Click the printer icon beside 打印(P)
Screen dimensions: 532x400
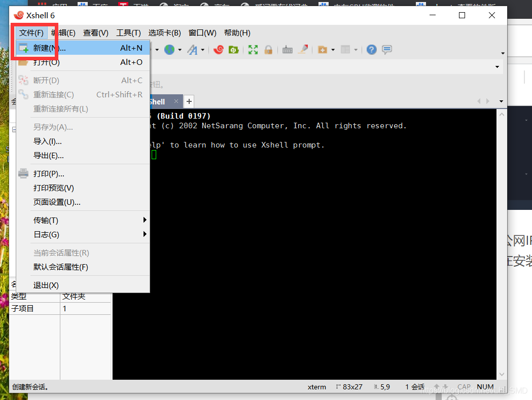[23, 173]
